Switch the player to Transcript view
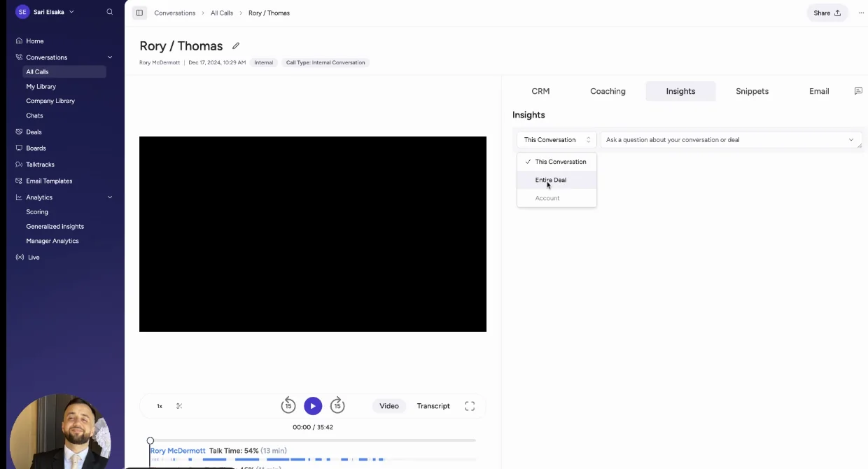The width and height of the screenshot is (868, 469). 433,406
